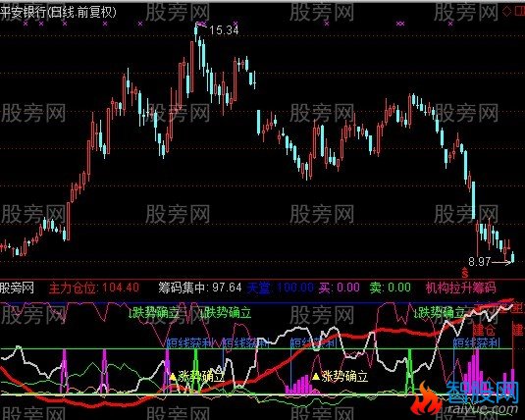525x420 pixels.
Task: Click the red diamond icon at top right
Action: [x=506, y=12]
